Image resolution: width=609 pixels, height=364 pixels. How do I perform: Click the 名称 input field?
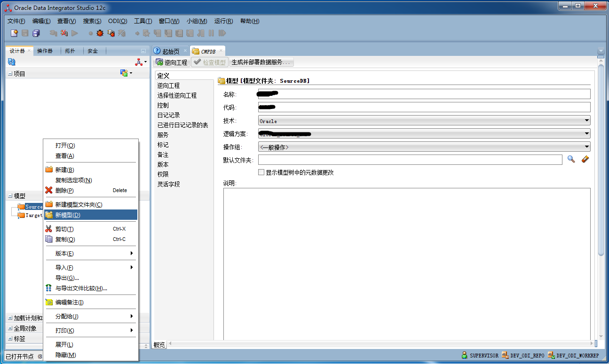[x=424, y=94]
